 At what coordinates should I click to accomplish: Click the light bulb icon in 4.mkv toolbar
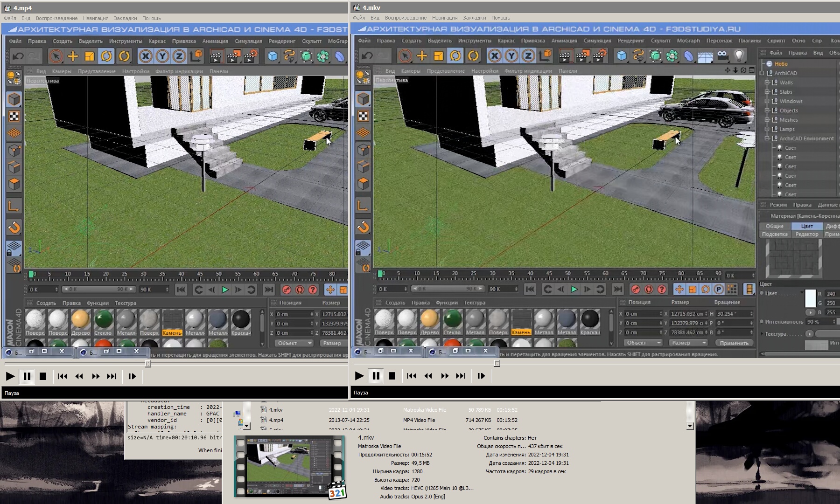coord(739,56)
